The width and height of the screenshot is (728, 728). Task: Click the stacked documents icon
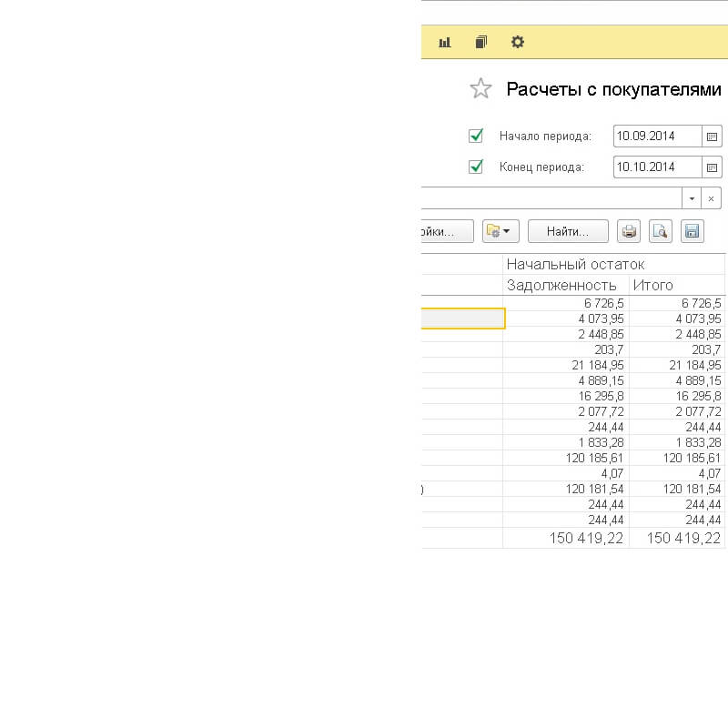point(481,42)
